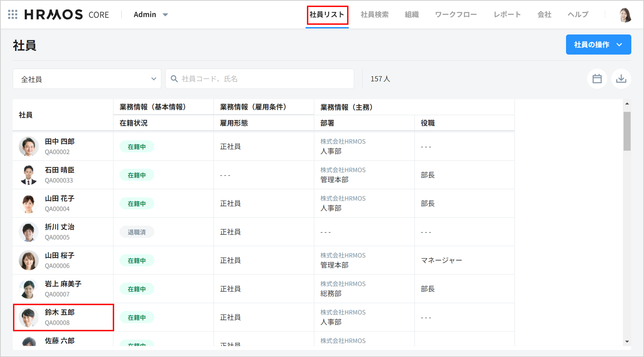Click 山田 花子's profile photo
Image resolution: width=644 pixels, height=357 pixels.
tap(29, 203)
